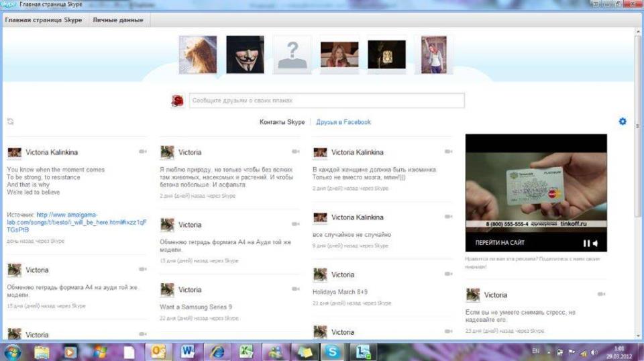
Task: Click "Нравится ли вам эта реклама?" feedback link
Action: [x=532, y=263]
